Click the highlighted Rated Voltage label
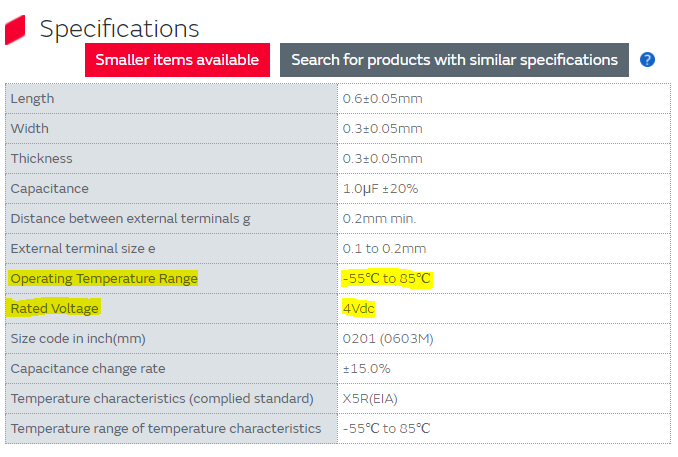 click(x=54, y=308)
